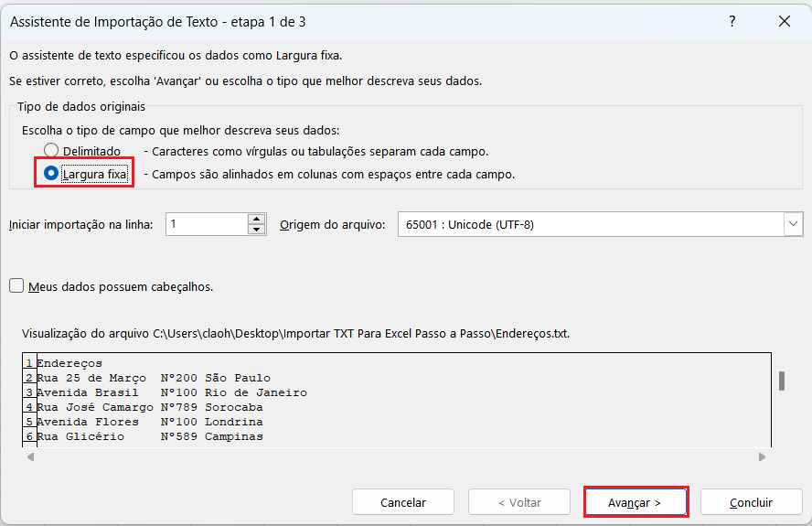Enable 'Meus dados possuem cabeçalhos' checkbox

[x=16, y=286]
